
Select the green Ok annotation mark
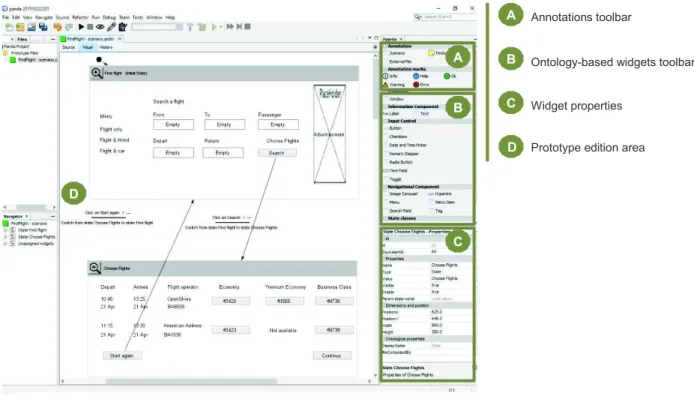point(450,76)
